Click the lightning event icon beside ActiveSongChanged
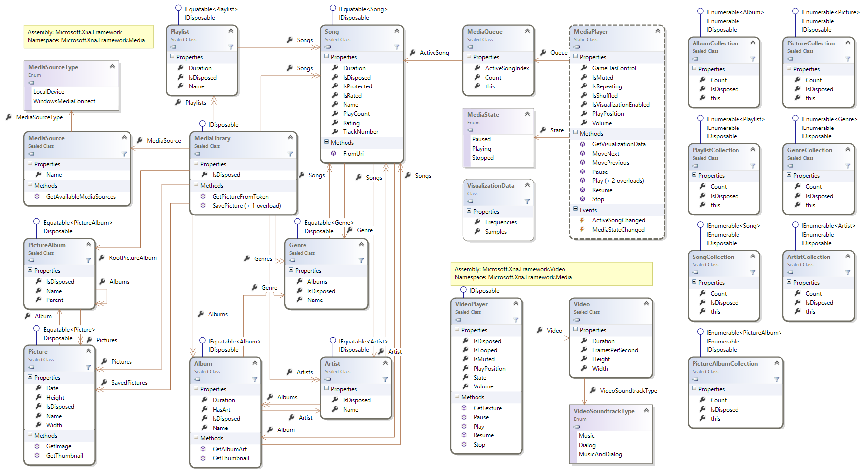The width and height of the screenshot is (868, 472). 582,220
